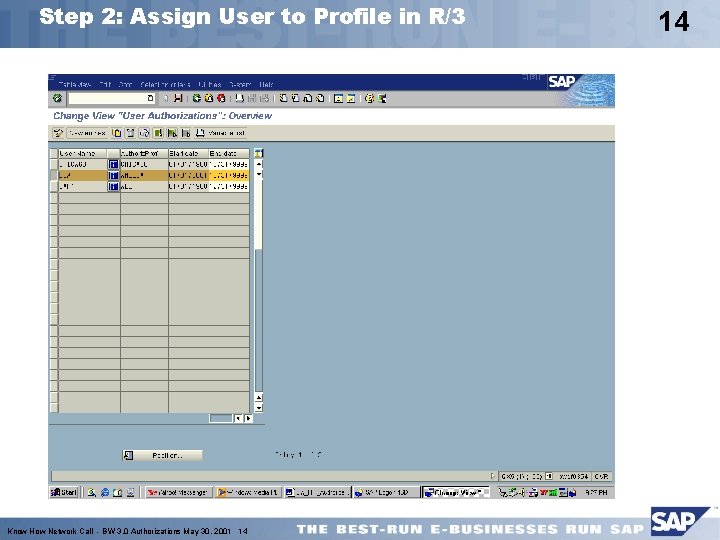This screenshot has height=540, width=720.
Task: Click the green Back arrow icon
Action: 197,98
